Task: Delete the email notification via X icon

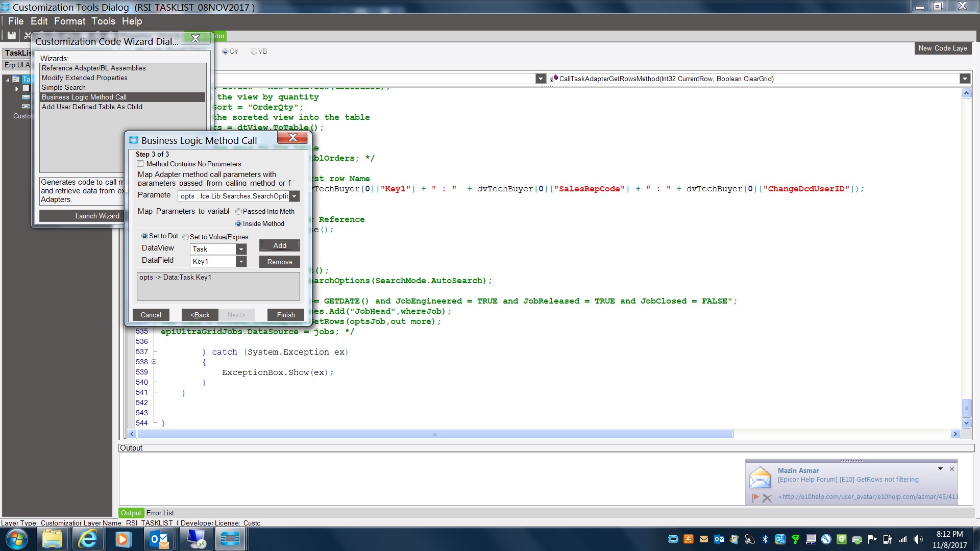Action: tap(767, 498)
